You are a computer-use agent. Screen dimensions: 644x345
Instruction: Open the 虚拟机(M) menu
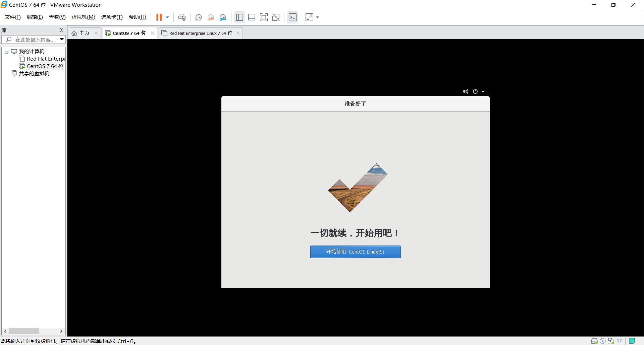click(x=83, y=17)
